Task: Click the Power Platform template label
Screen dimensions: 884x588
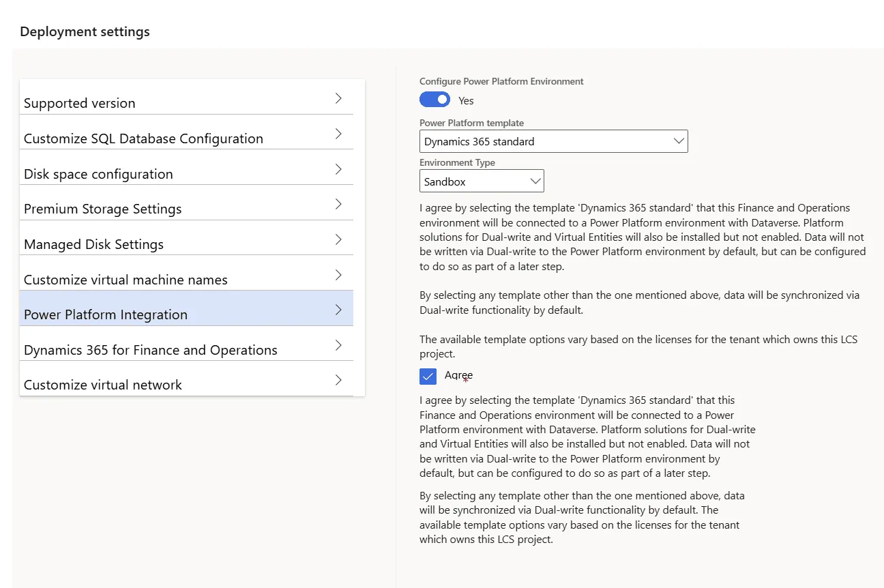Action: [471, 123]
